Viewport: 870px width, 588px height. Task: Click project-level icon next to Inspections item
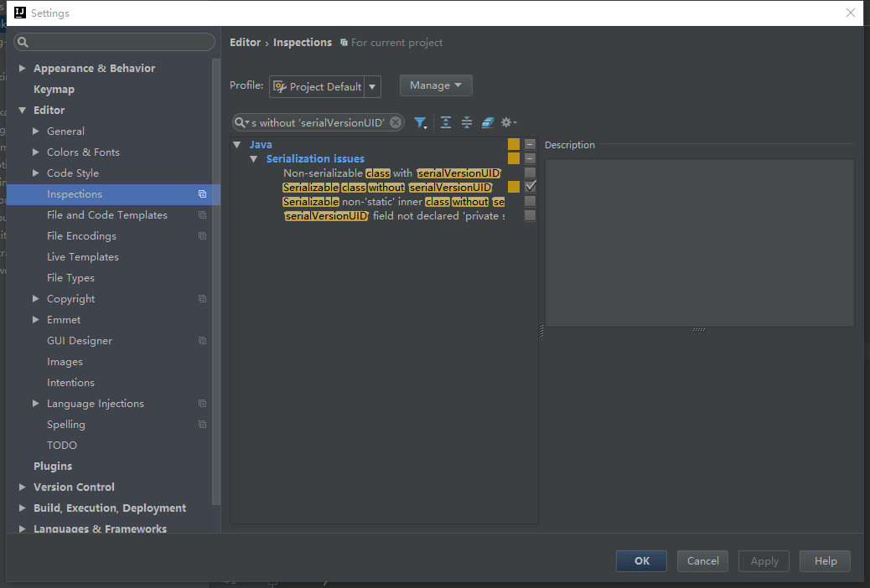click(x=203, y=194)
